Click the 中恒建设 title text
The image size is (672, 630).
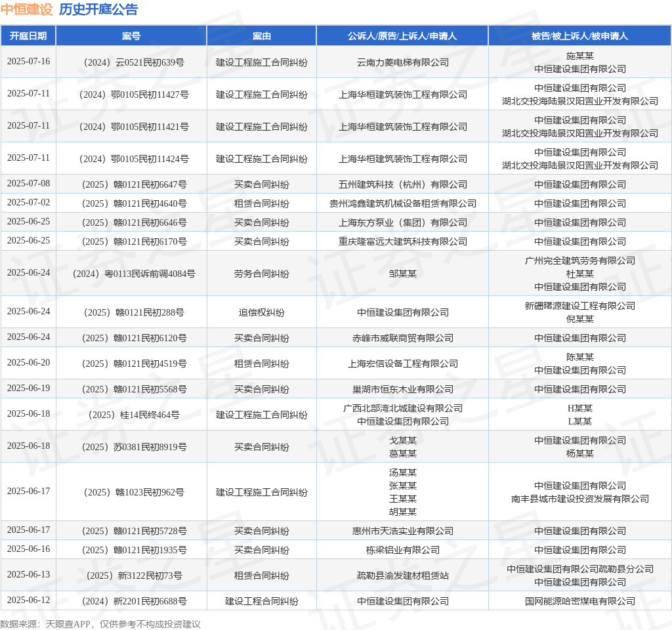point(26,9)
